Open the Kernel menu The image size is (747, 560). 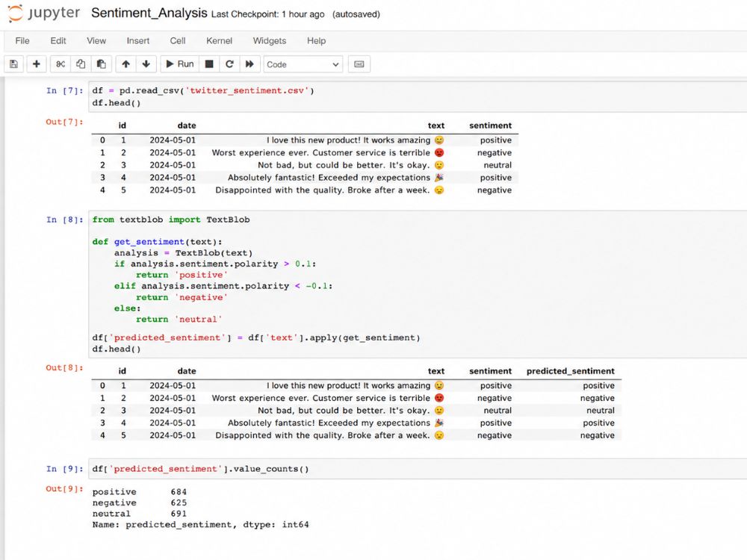pos(219,41)
